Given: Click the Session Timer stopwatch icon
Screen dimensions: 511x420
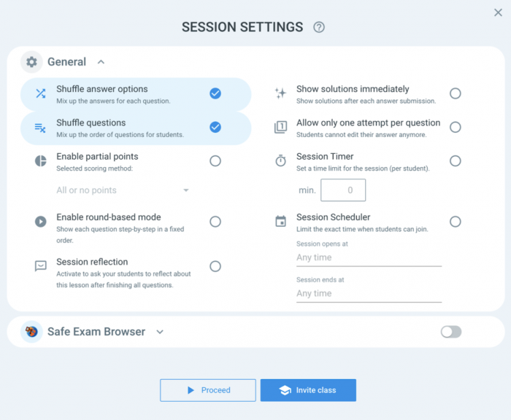Looking at the screenshot, I should click(x=280, y=160).
